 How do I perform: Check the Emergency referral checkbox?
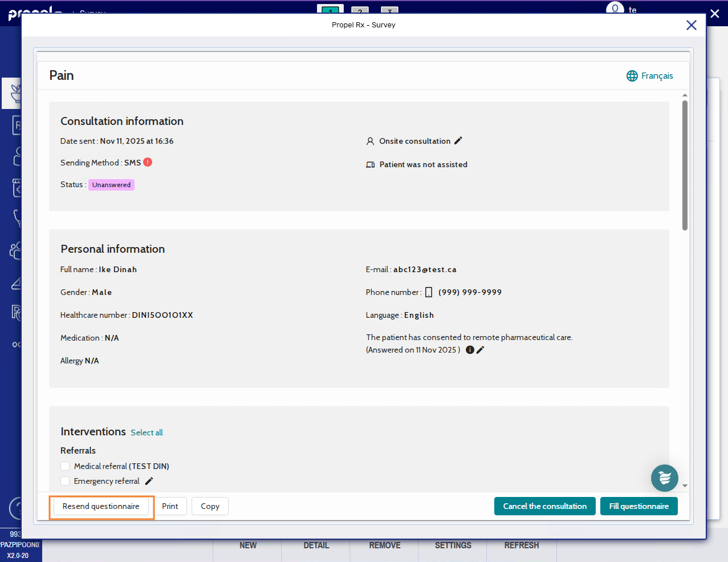65,481
